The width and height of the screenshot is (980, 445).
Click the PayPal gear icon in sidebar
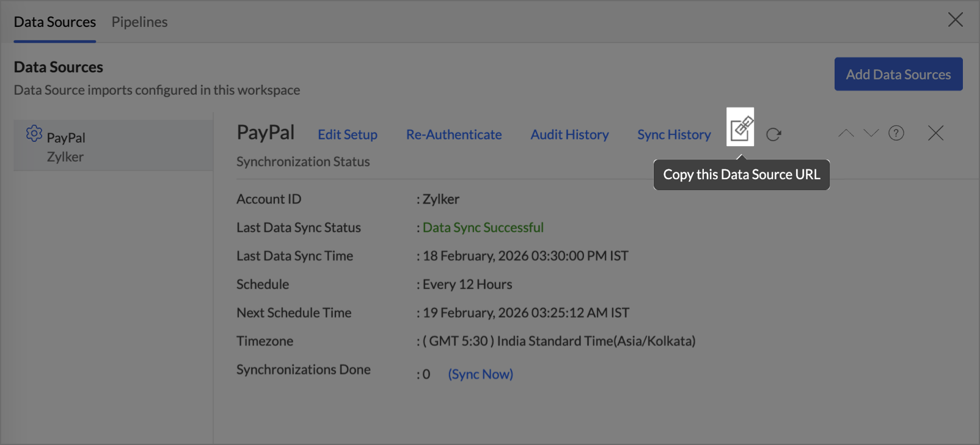pos(34,133)
